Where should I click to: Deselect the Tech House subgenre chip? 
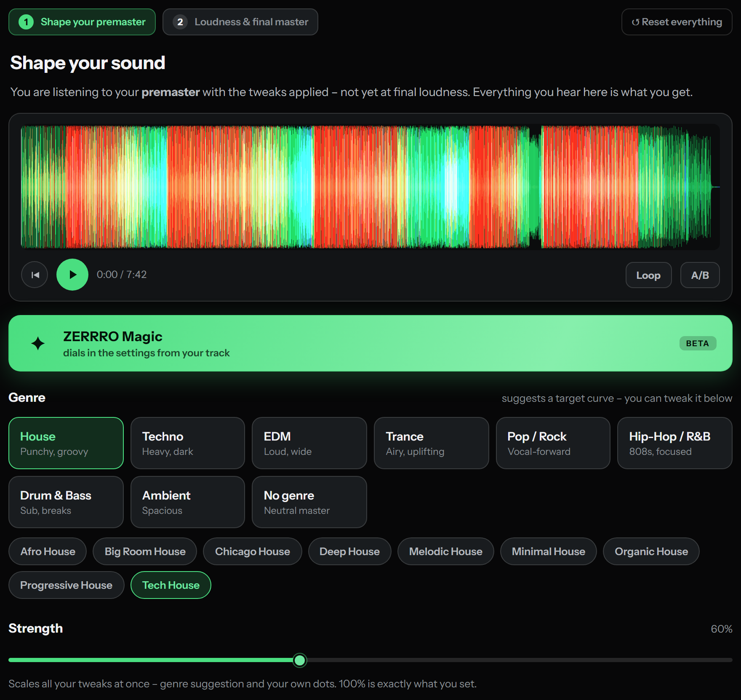[171, 585]
